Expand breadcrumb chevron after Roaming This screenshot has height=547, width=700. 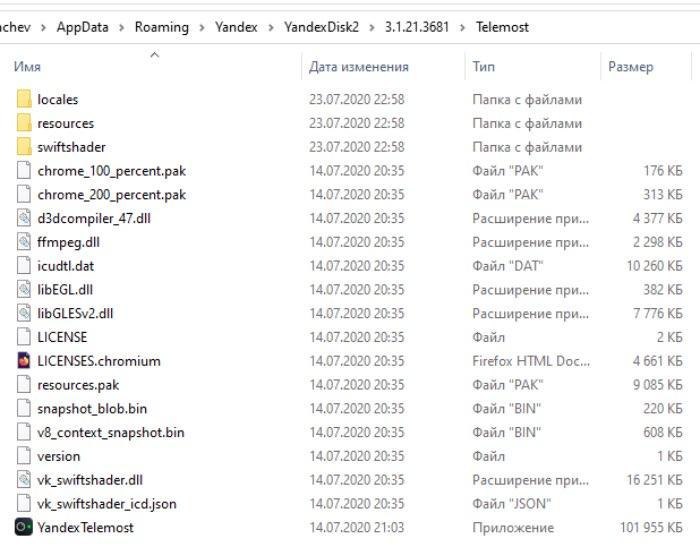(202, 28)
